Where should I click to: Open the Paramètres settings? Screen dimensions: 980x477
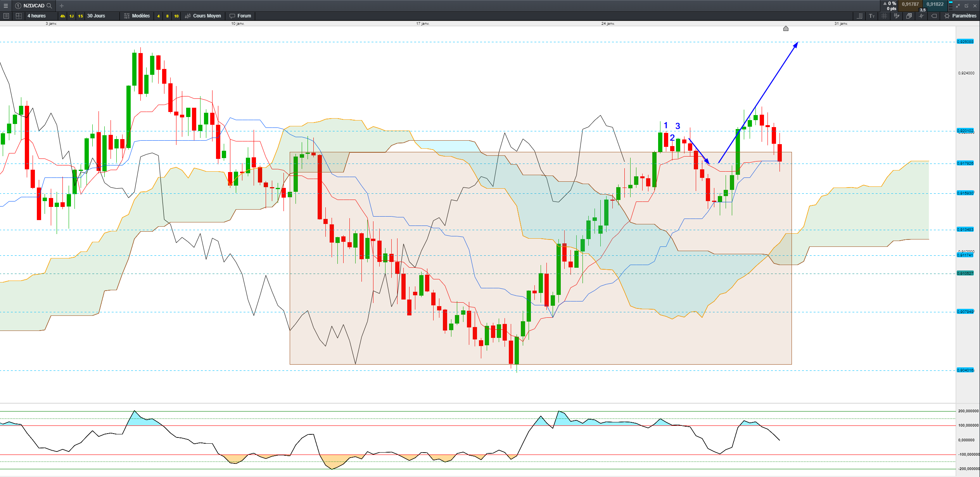pyautogui.click(x=961, y=16)
